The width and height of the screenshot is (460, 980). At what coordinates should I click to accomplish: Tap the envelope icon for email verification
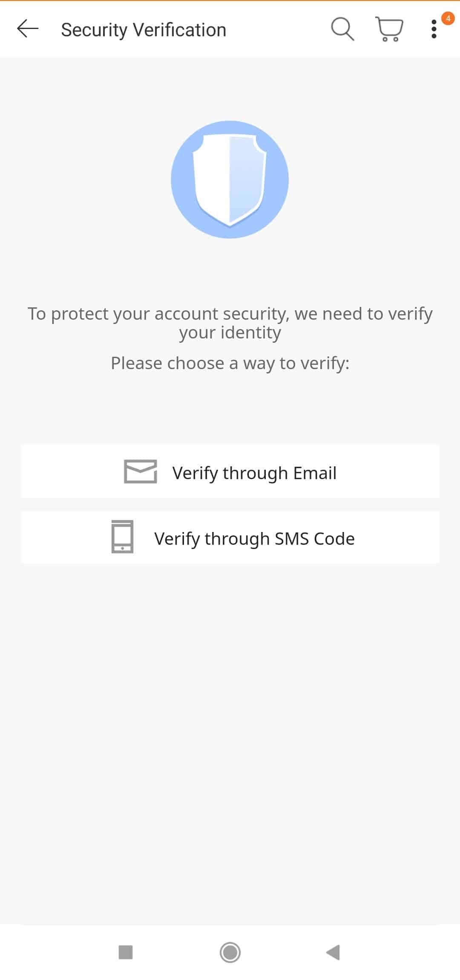140,471
